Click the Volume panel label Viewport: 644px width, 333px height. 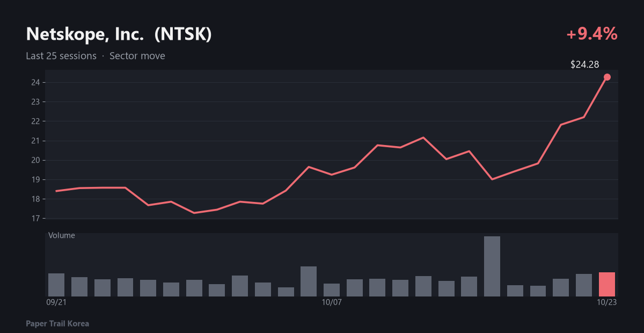pyautogui.click(x=62, y=235)
